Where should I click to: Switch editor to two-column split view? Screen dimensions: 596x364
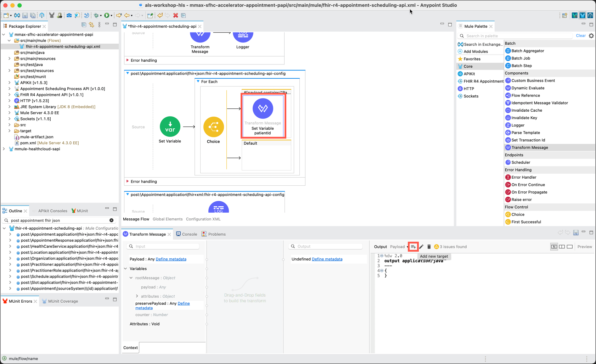click(562, 247)
